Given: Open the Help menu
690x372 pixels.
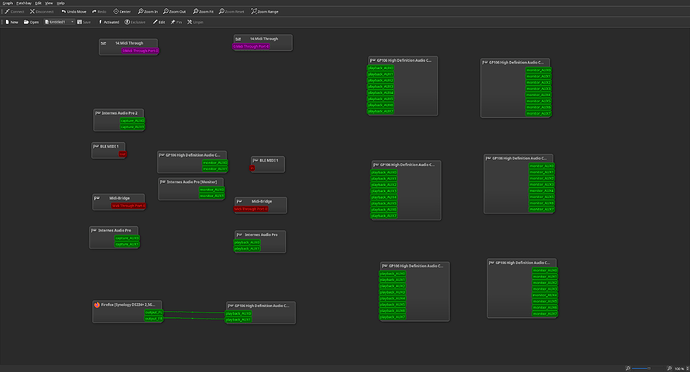Looking at the screenshot, I should point(61,3).
